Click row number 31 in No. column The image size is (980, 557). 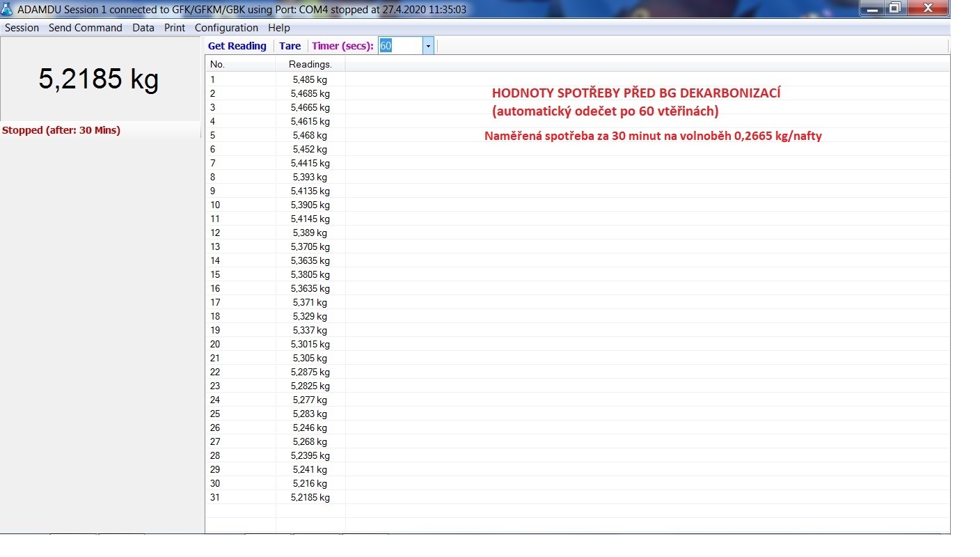[215, 497]
